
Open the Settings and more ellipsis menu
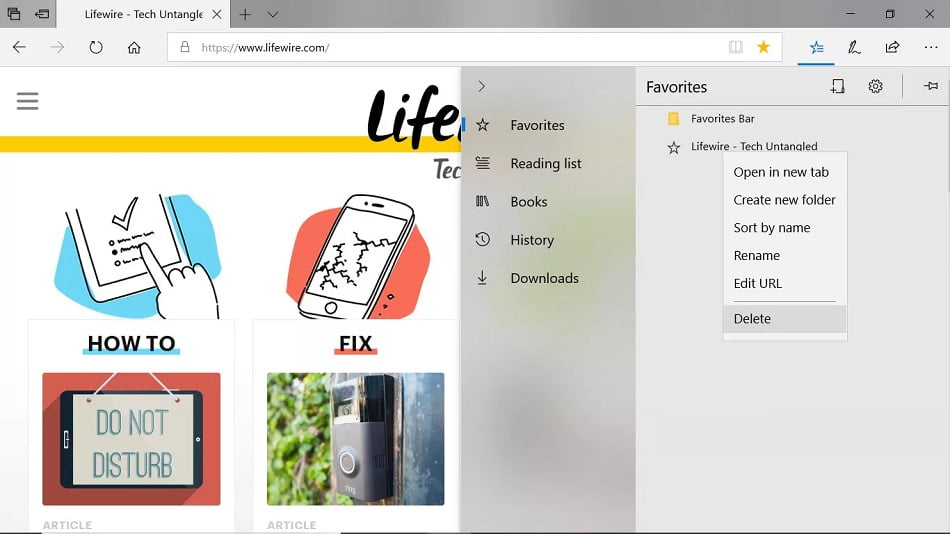pos(931,47)
